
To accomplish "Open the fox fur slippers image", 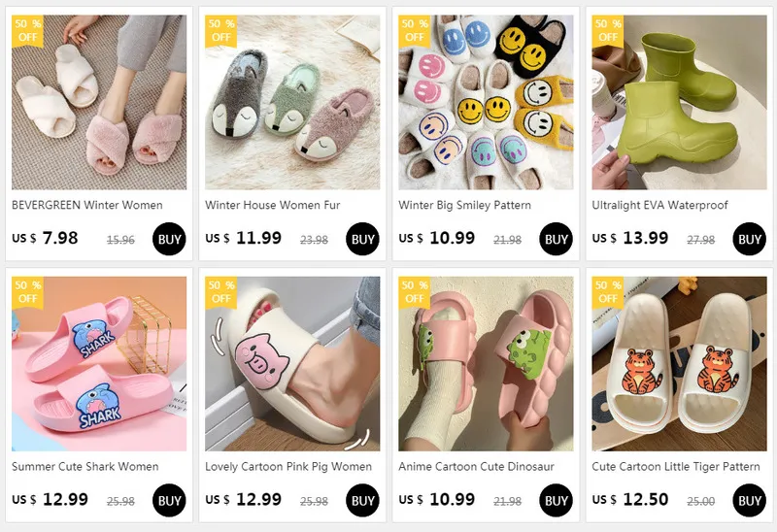I will [292, 102].
